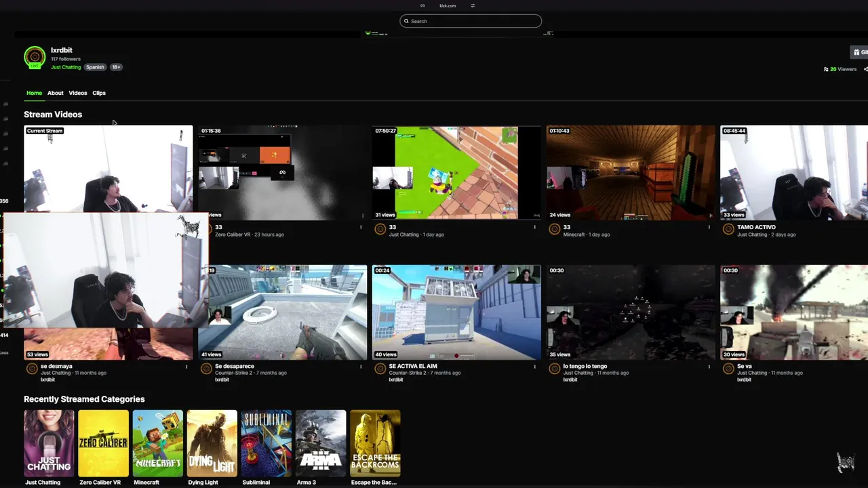The height and width of the screenshot is (488, 868).
Task: Open options menu for Zero Caliber VR video
Action: 361,227
